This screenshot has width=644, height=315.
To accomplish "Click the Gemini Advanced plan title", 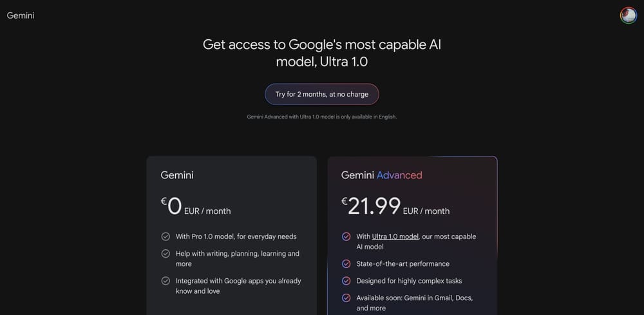I will 382,175.
